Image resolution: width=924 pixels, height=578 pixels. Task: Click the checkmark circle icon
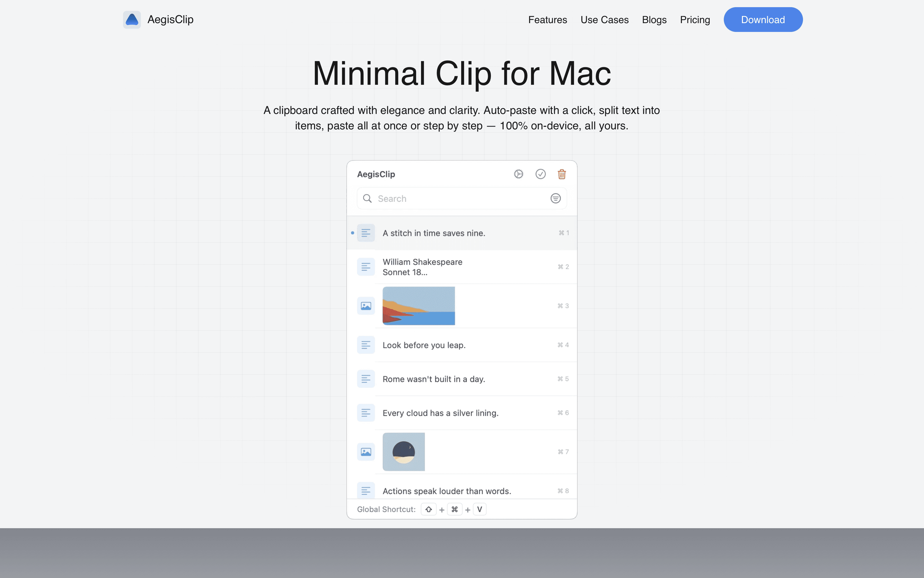540,174
